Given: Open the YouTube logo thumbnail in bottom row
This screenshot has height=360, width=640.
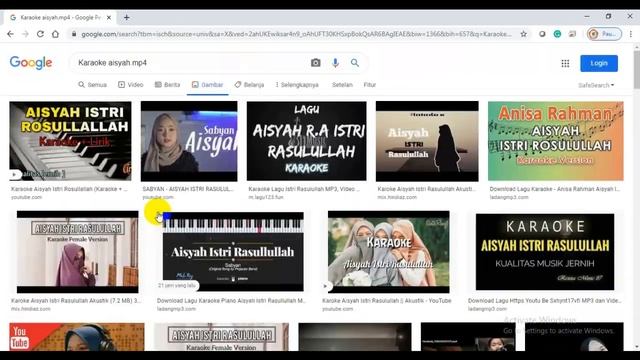Looking at the screenshot, I should tap(77, 337).
